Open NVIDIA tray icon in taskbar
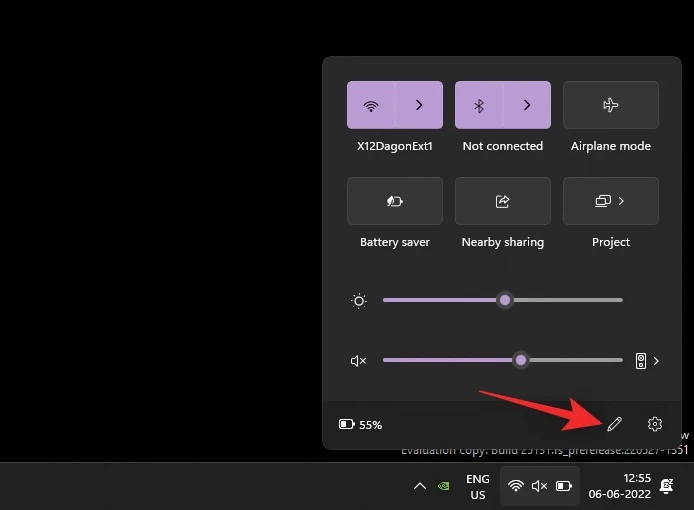This screenshot has width=694, height=510. pyautogui.click(x=445, y=486)
